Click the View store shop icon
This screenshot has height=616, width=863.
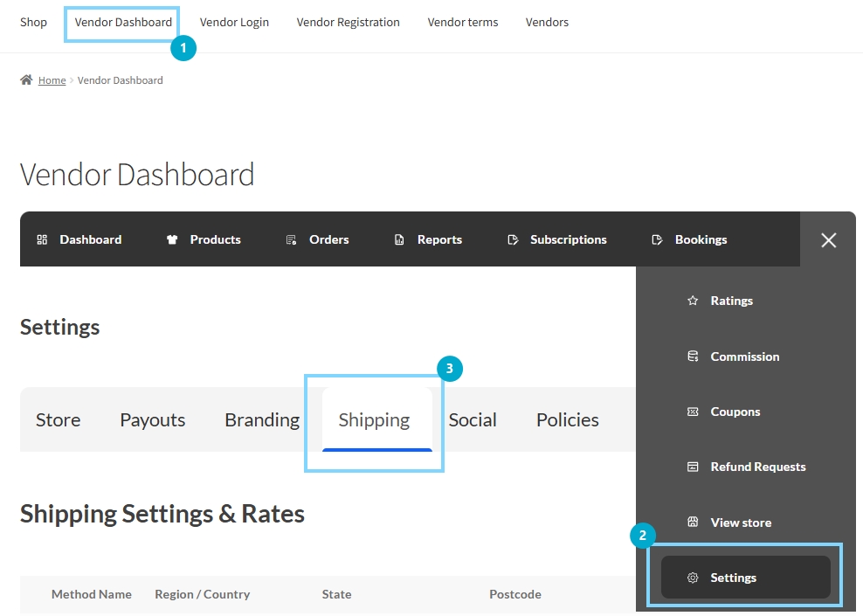693,523
